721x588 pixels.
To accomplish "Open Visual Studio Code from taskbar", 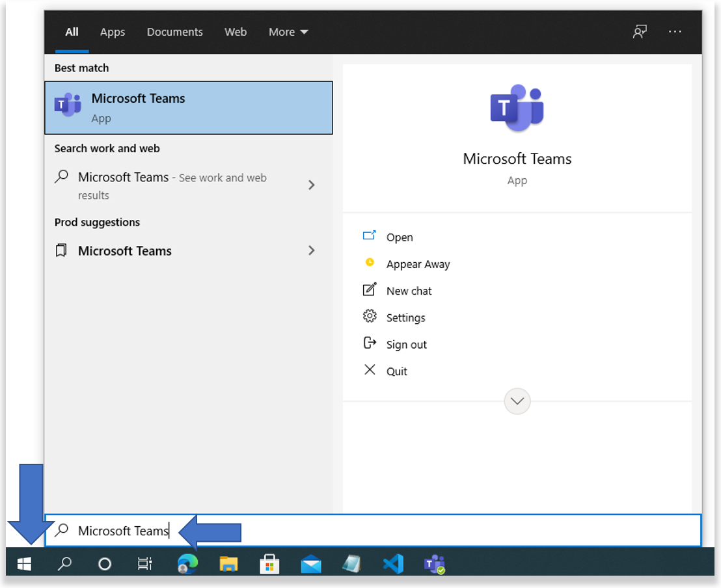I will pyautogui.click(x=393, y=564).
